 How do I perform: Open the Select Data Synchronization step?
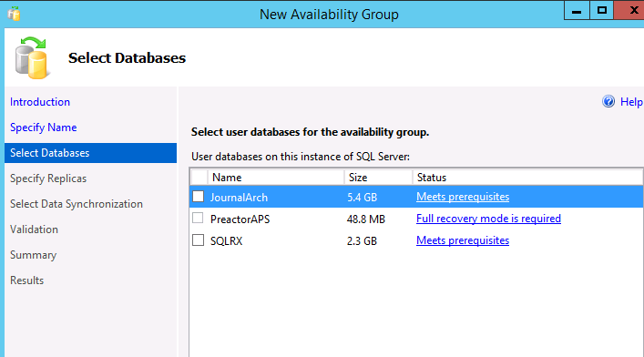coord(77,204)
